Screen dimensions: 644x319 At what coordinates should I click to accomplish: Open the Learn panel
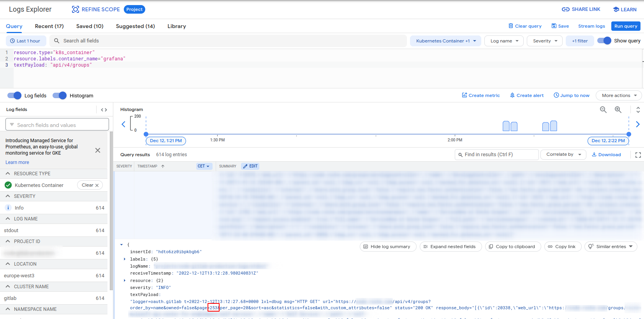pos(625,9)
